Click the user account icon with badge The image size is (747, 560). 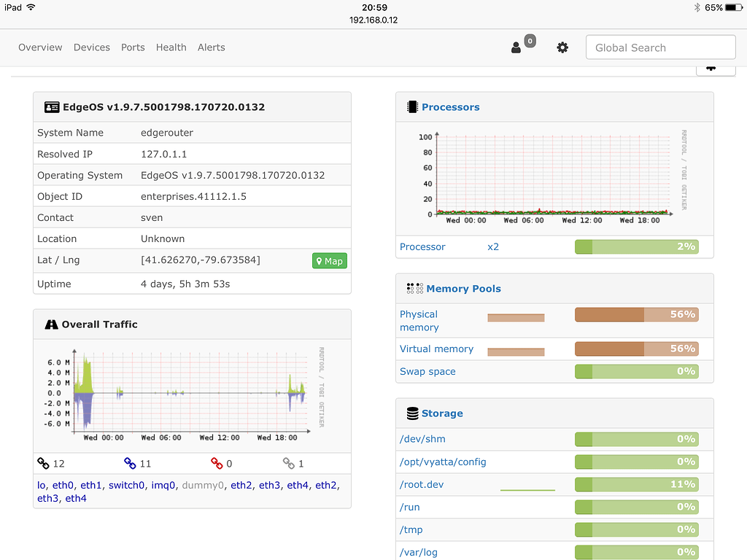(517, 47)
